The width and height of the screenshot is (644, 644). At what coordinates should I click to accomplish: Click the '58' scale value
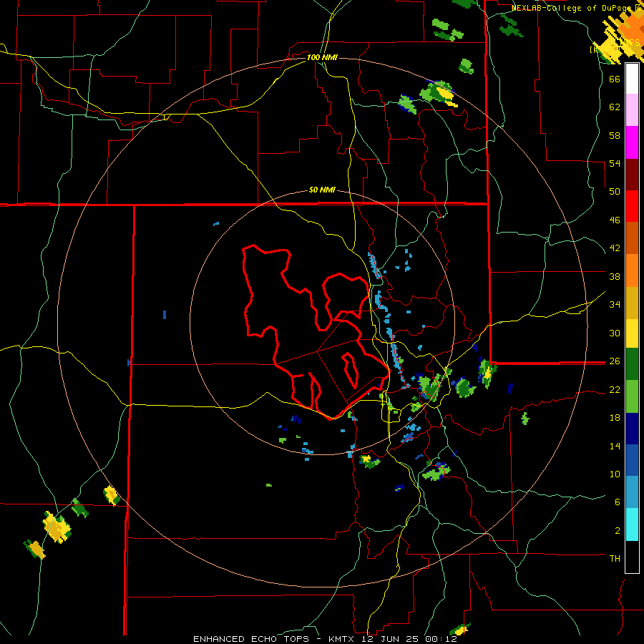pos(615,135)
